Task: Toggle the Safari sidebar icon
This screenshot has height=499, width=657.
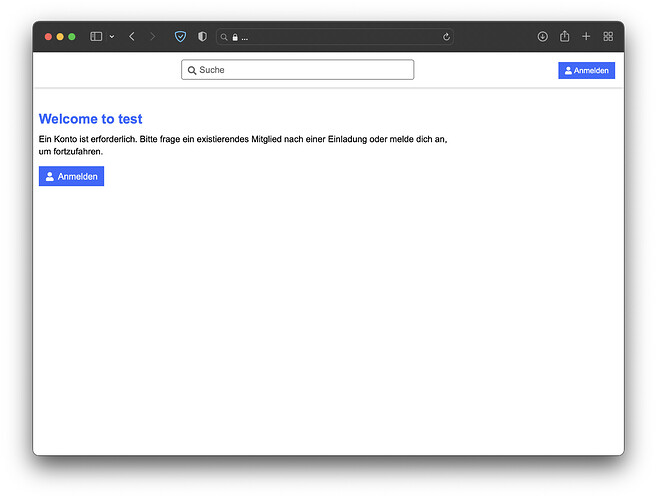Action: click(x=96, y=36)
